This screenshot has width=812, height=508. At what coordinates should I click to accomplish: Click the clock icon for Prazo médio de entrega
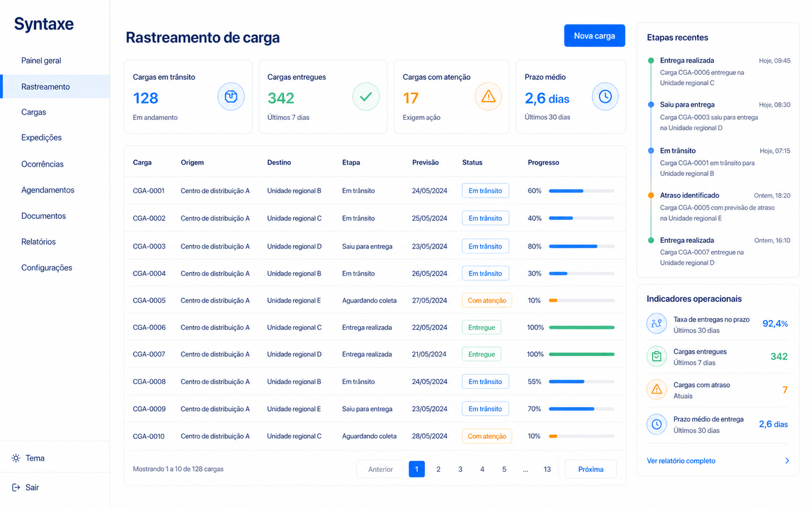click(x=657, y=424)
